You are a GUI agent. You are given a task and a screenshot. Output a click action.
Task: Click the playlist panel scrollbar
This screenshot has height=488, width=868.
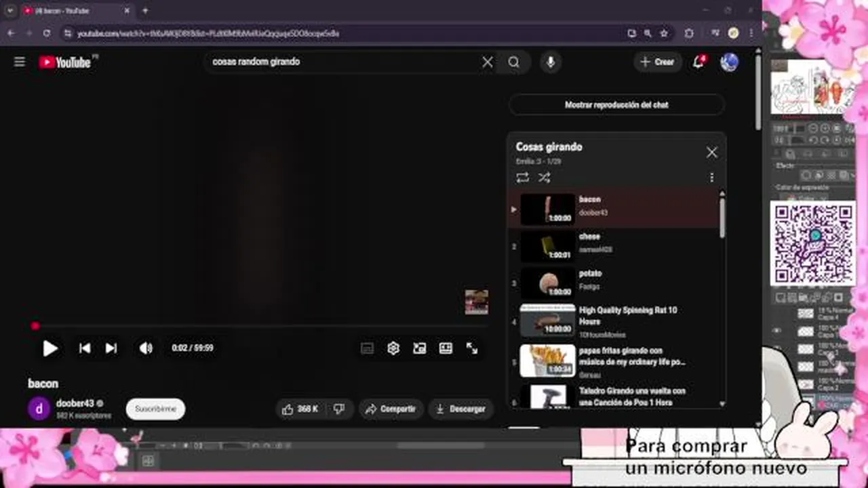coord(722,218)
